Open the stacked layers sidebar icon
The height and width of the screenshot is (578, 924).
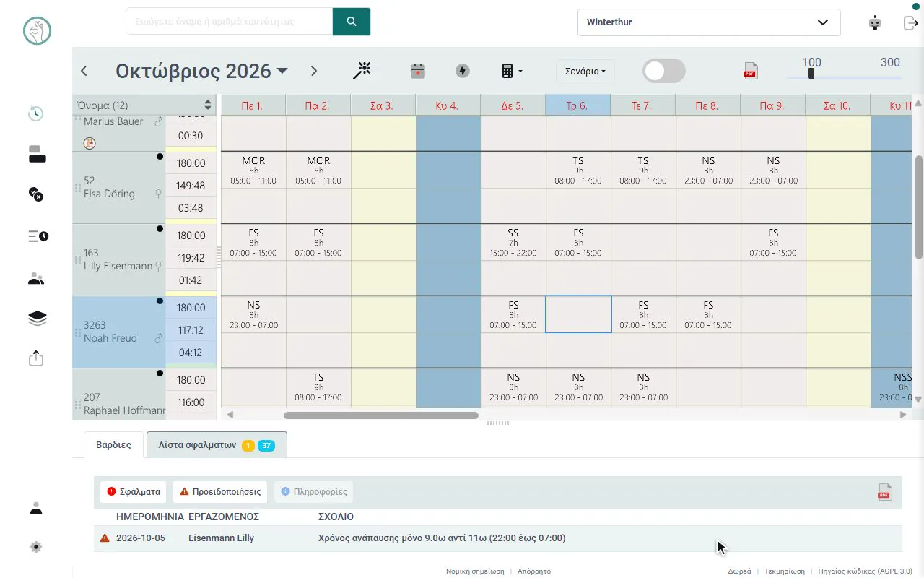(x=37, y=319)
